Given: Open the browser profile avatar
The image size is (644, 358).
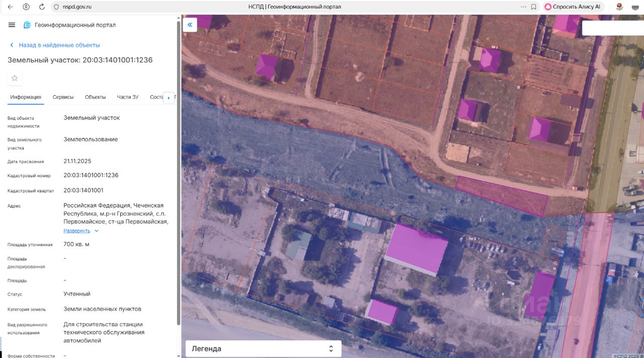Looking at the screenshot, I should click(620, 7).
